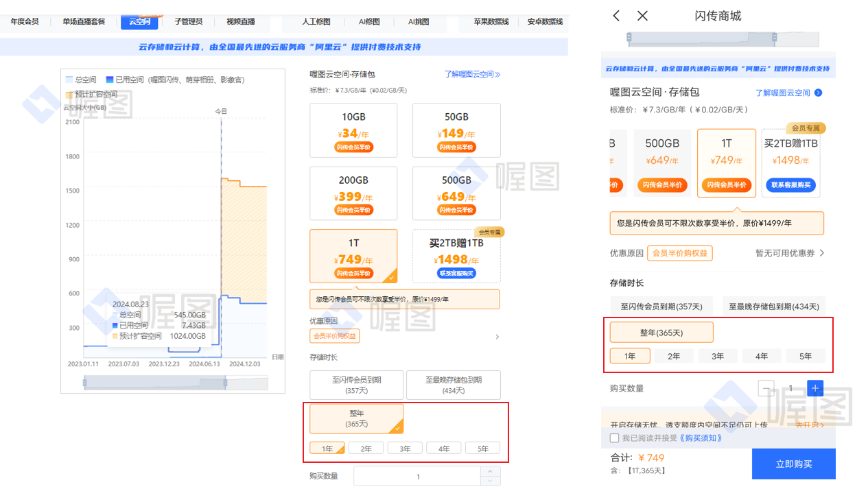Open the 年度会员 tab

click(x=25, y=22)
